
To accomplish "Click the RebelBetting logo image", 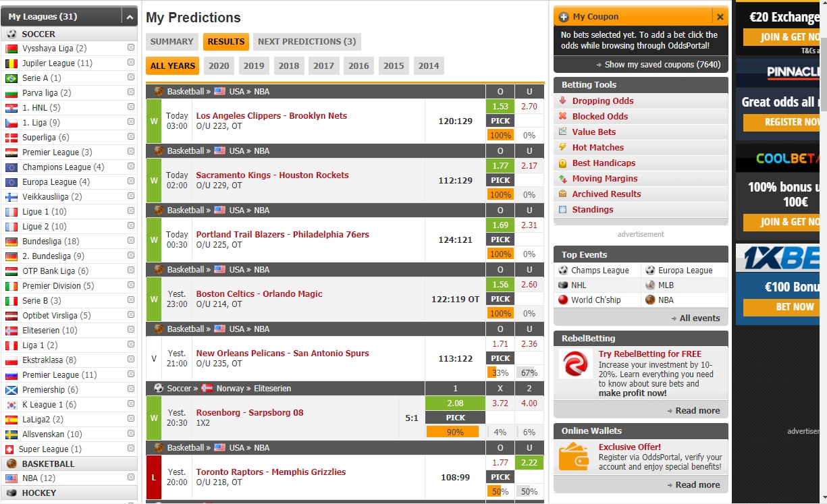I will 575,364.
